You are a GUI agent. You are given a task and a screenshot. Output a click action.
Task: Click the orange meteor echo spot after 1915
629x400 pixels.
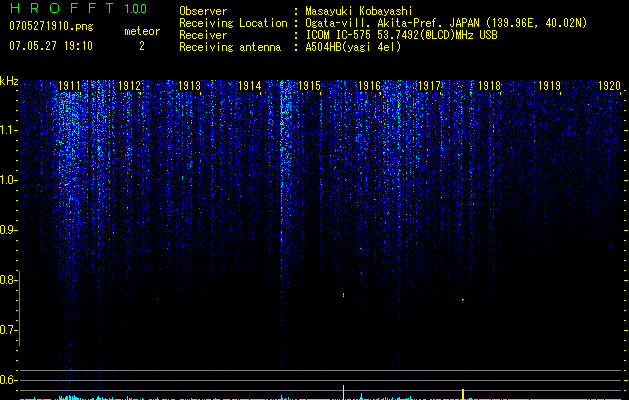343,293
